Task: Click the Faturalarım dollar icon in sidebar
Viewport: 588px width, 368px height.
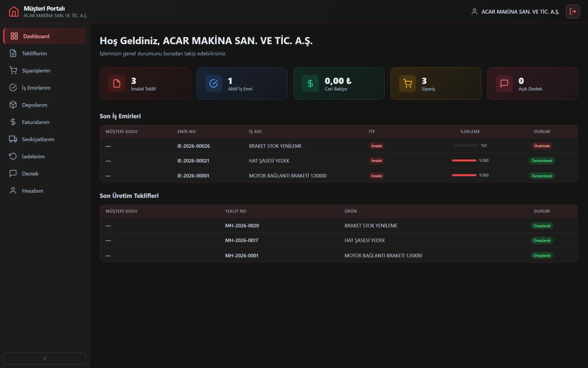Action: pyautogui.click(x=13, y=122)
